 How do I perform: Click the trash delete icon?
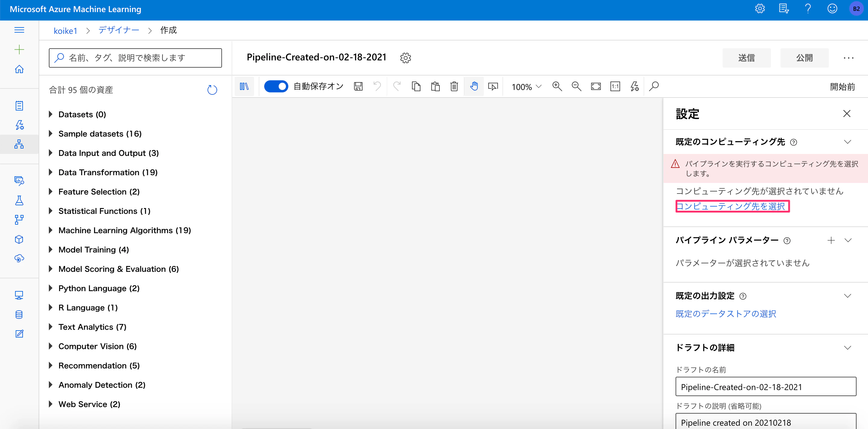454,86
